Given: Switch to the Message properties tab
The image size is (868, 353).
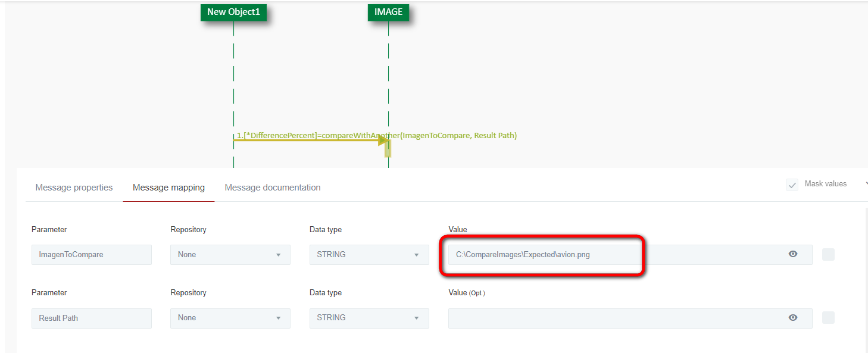Looking at the screenshot, I should pos(74,188).
